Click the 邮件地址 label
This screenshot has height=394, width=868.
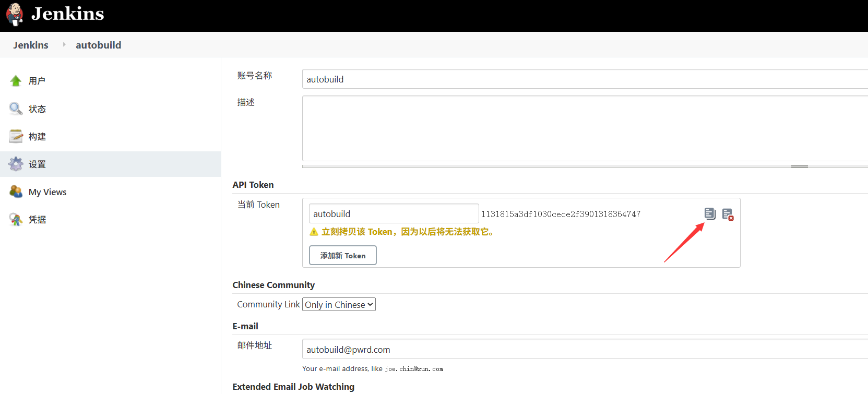[x=255, y=345]
